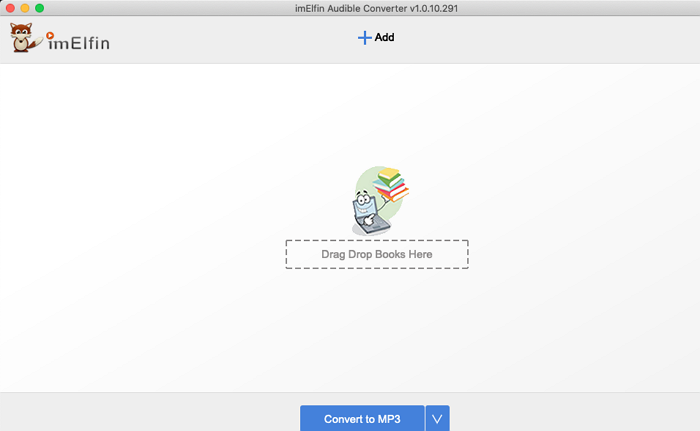Click the imElfin Audible Converter title text
Image resolution: width=700 pixels, height=431 pixels.
coord(376,8)
